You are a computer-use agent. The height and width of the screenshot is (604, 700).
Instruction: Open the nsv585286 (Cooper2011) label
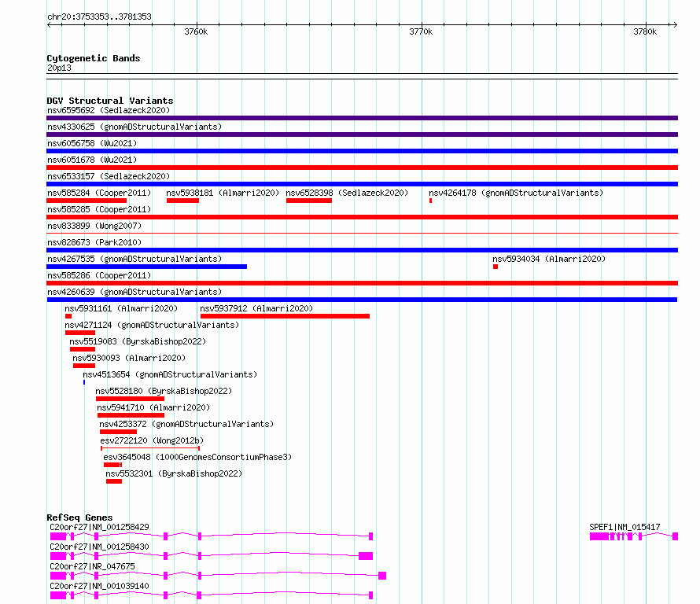99,275
